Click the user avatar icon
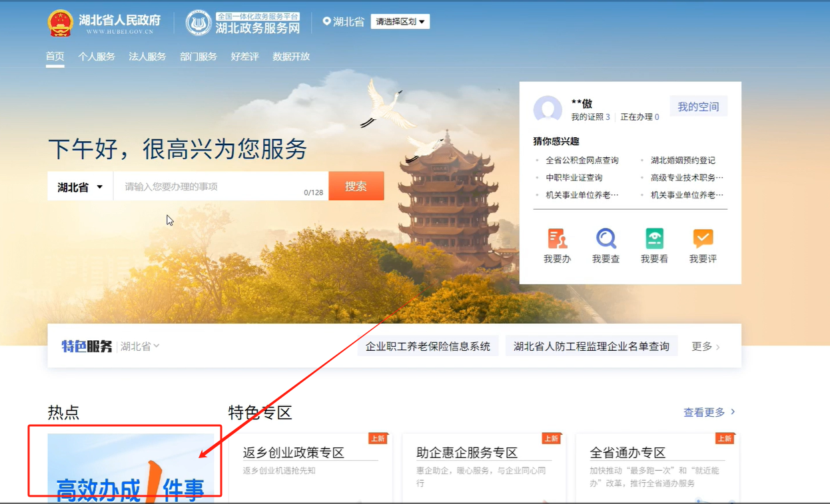Image resolution: width=830 pixels, height=504 pixels. [548, 109]
